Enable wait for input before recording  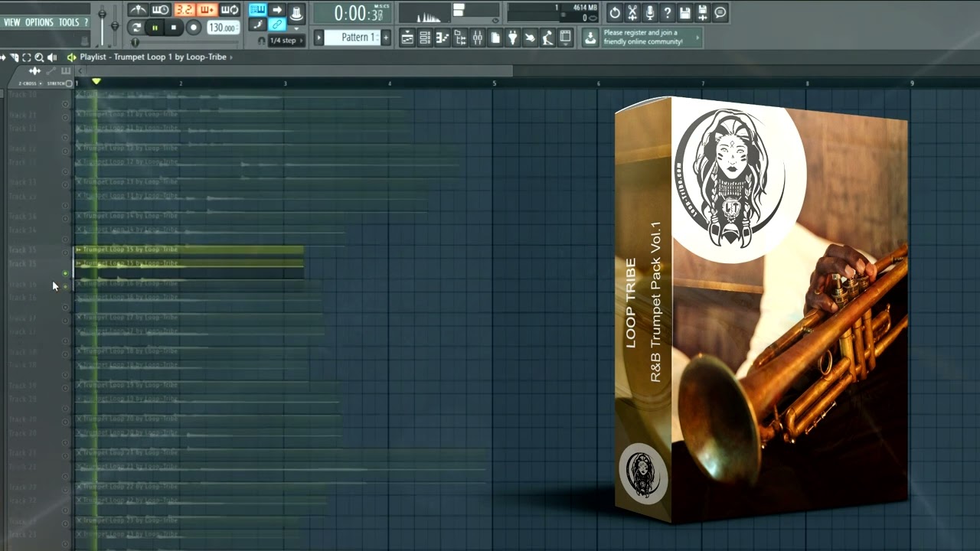(161, 10)
